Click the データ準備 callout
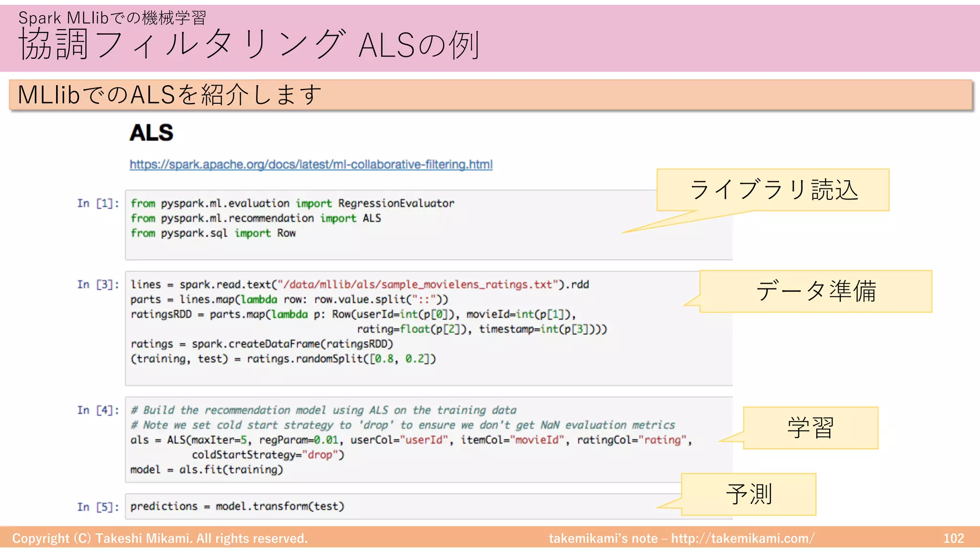 click(815, 291)
